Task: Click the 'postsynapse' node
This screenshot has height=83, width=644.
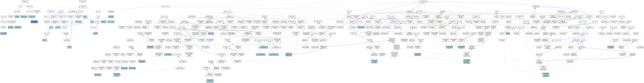Action: pos(98,22)
